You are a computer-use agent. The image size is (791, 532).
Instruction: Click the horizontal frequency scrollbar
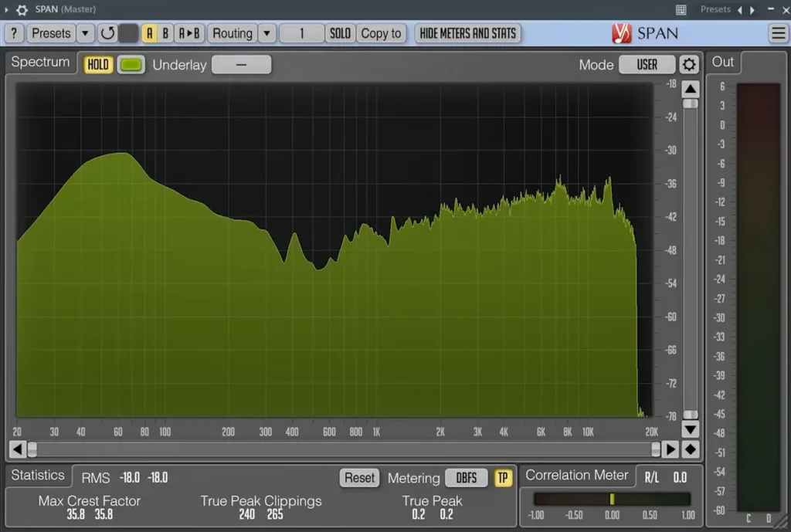(x=344, y=449)
